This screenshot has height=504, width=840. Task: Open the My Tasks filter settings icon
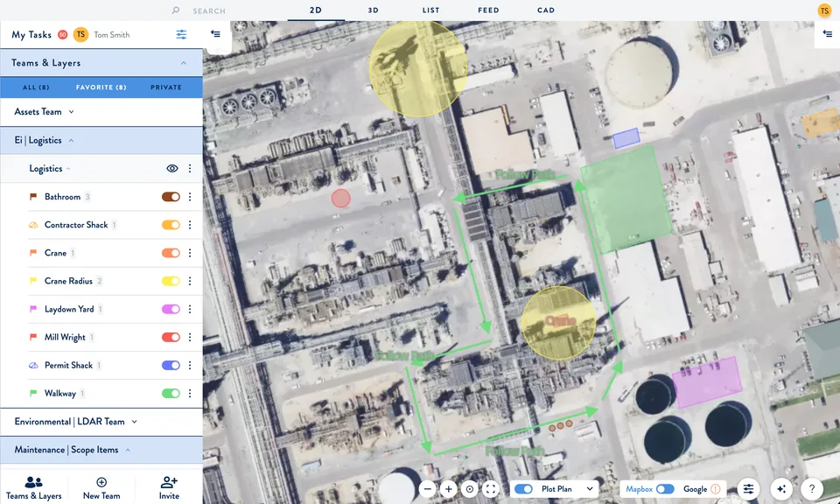pyautogui.click(x=182, y=35)
